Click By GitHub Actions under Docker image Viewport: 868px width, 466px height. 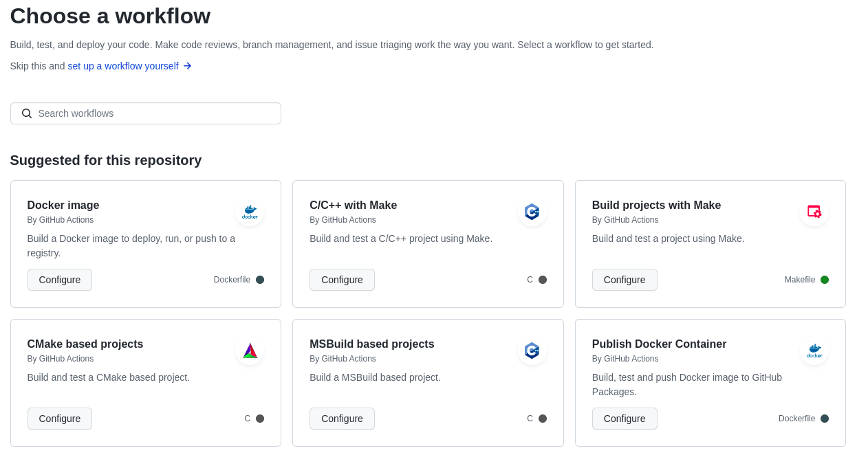pyautogui.click(x=61, y=220)
